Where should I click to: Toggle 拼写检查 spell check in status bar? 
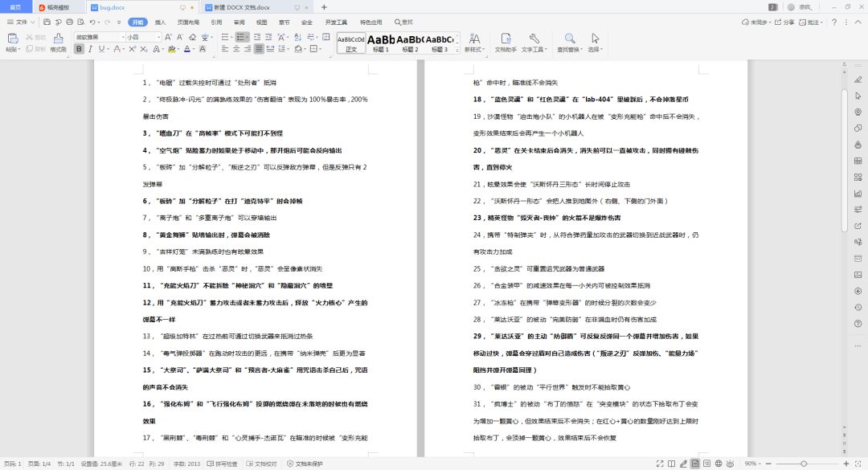click(x=223, y=464)
